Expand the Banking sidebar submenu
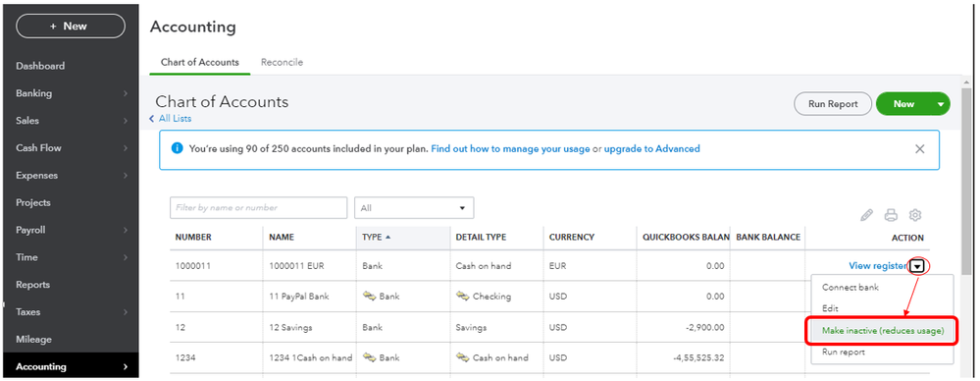Image resolution: width=980 pixels, height=381 pixels. point(126,93)
